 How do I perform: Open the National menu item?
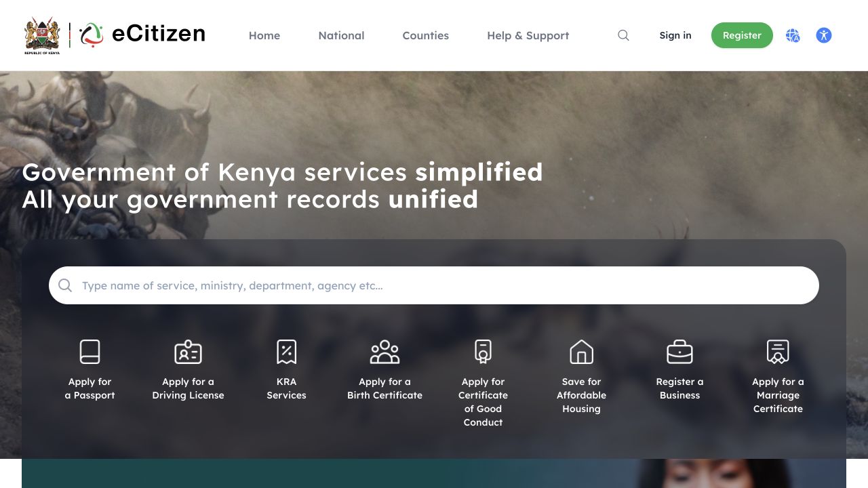[x=341, y=35]
